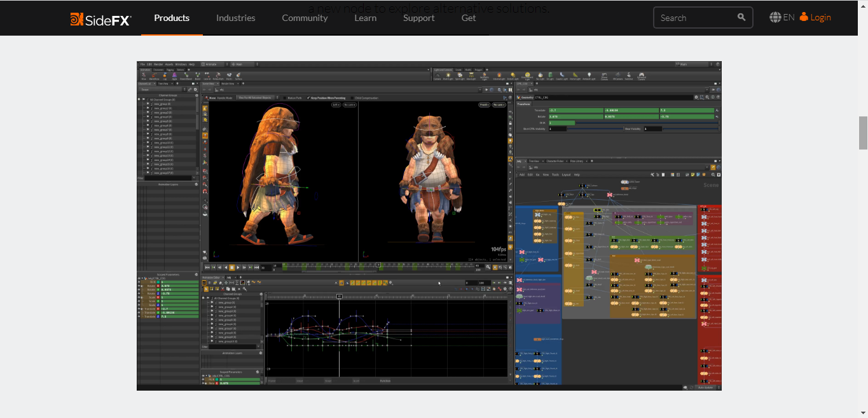Image resolution: width=868 pixels, height=418 pixels.
Task: Click the Point Light shelf tool icon
Action: coord(448,75)
